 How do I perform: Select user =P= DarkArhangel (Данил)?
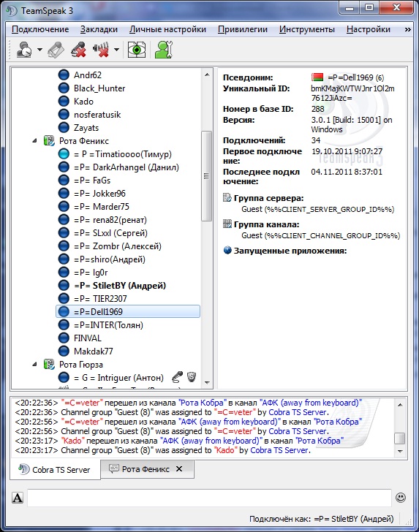coord(127,167)
